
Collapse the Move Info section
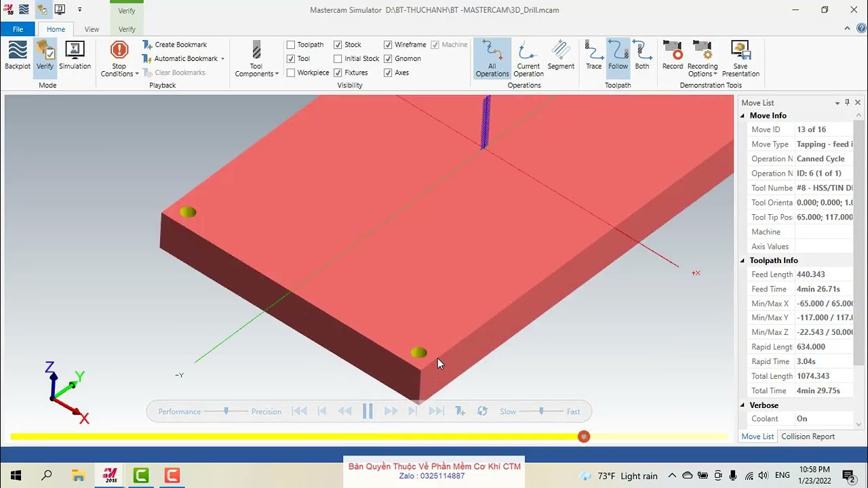744,116
